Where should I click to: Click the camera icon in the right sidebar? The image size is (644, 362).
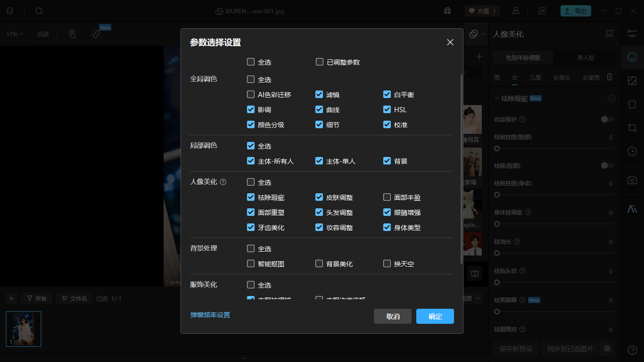[x=632, y=180]
